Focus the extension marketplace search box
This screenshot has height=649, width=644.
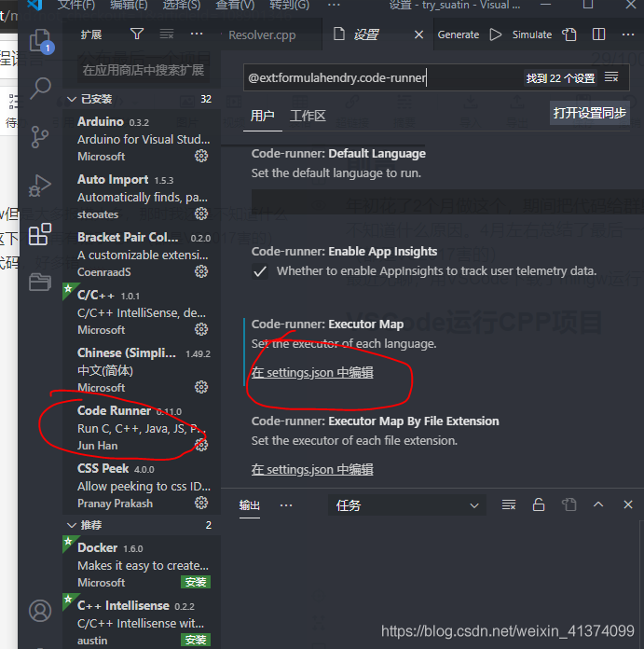[x=144, y=70]
